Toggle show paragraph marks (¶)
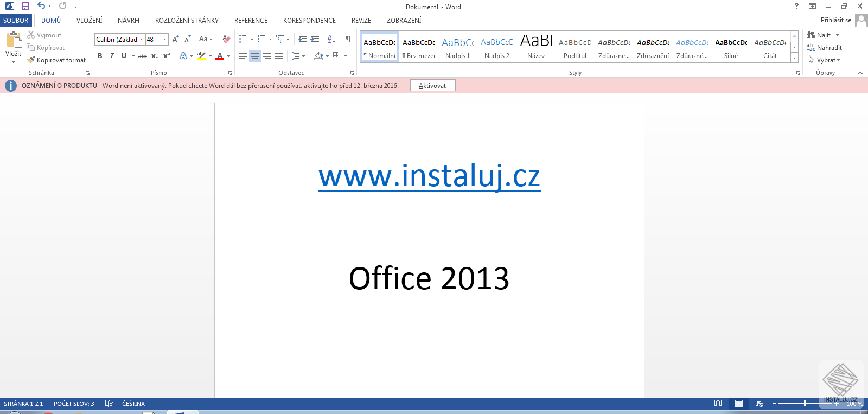This screenshot has width=868, height=414. pos(348,39)
